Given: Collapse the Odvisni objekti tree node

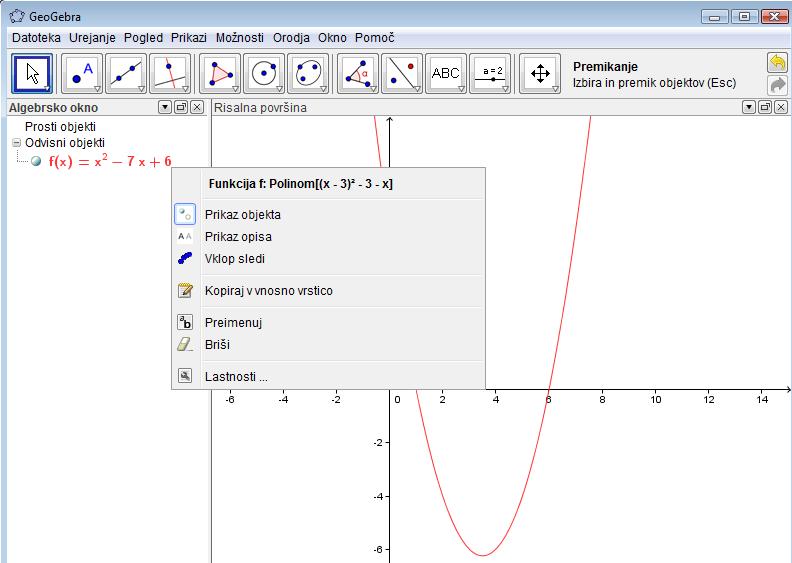Looking at the screenshot, I should (16, 143).
